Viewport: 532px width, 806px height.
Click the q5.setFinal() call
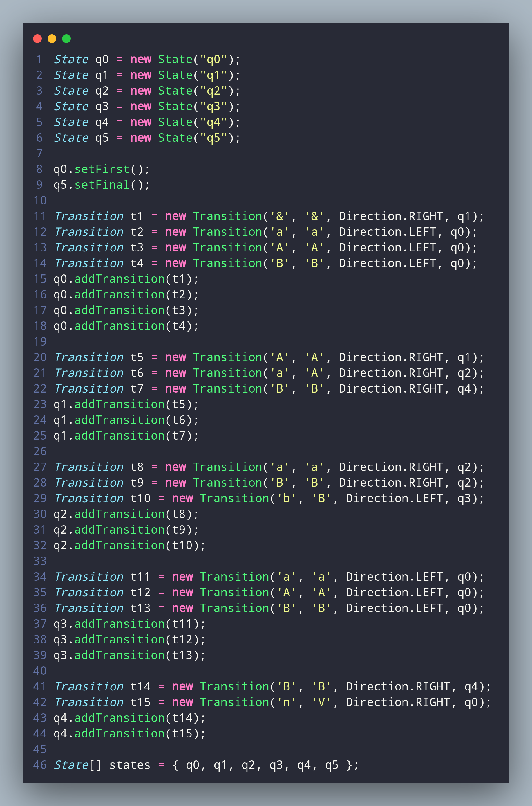[x=102, y=185]
